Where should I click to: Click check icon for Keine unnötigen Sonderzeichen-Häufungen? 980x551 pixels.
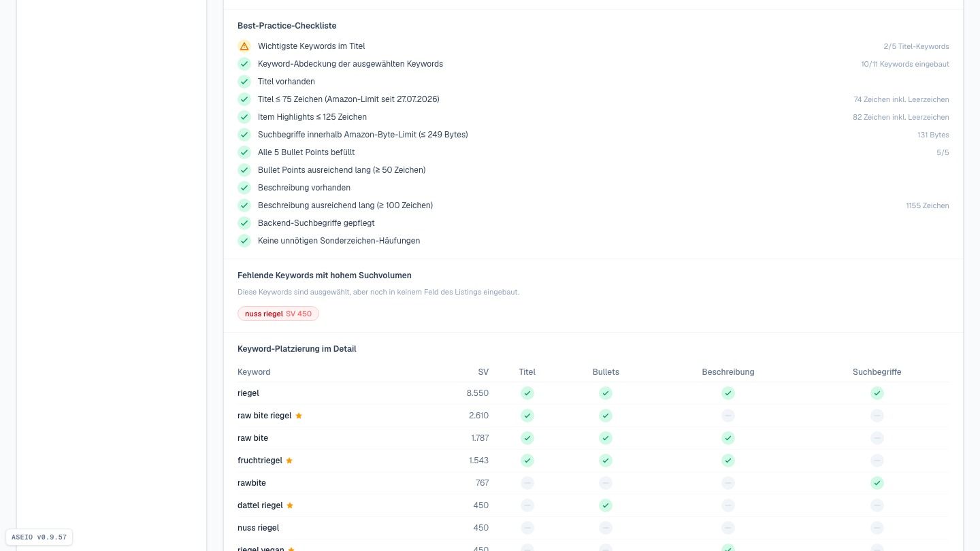pos(244,241)
